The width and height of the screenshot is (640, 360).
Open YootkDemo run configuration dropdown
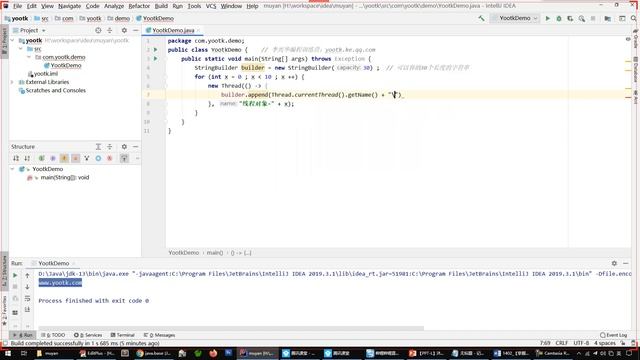tap(515, 18)
